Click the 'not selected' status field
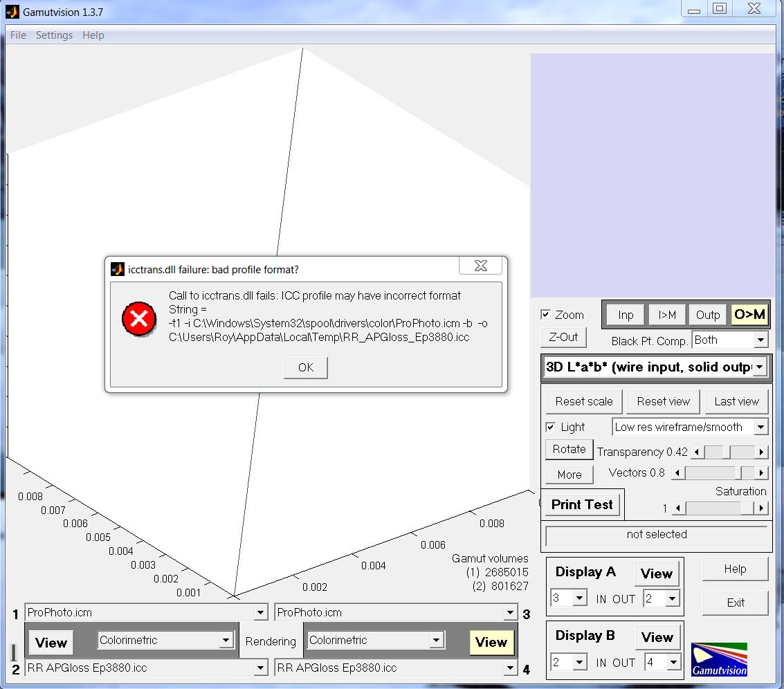784x689 pixels. point(656,535)
